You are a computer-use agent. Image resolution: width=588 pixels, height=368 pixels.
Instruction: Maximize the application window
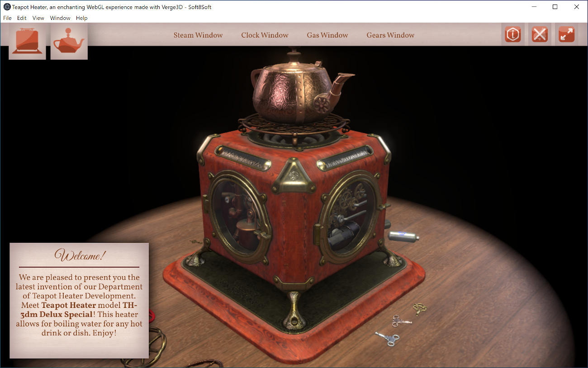coord(555,7)
